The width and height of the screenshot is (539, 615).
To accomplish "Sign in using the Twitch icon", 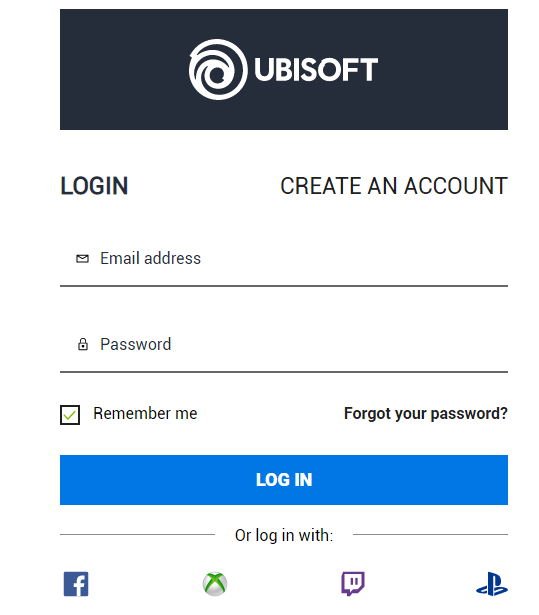I will click(353, 584).
